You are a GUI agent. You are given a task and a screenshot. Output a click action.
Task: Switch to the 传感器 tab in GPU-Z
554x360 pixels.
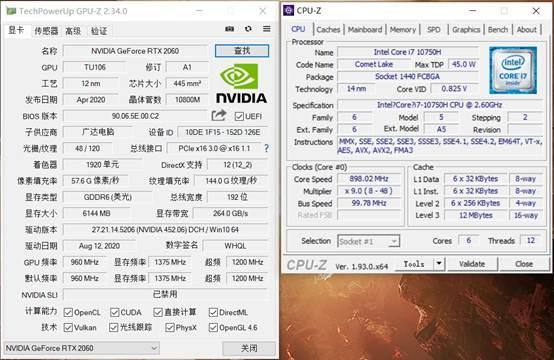coord(46,31)
